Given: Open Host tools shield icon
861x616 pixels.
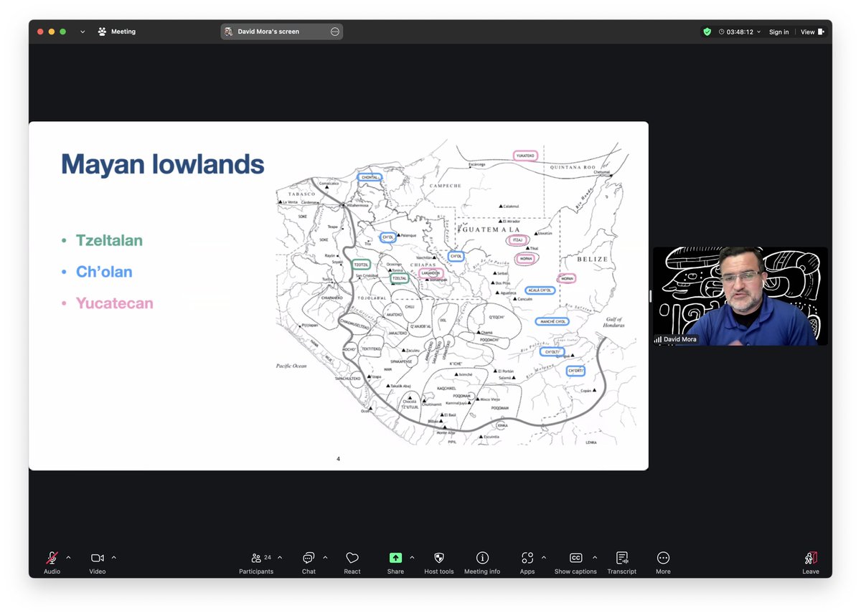Looking at the screenshot, I should pos(439,558).
